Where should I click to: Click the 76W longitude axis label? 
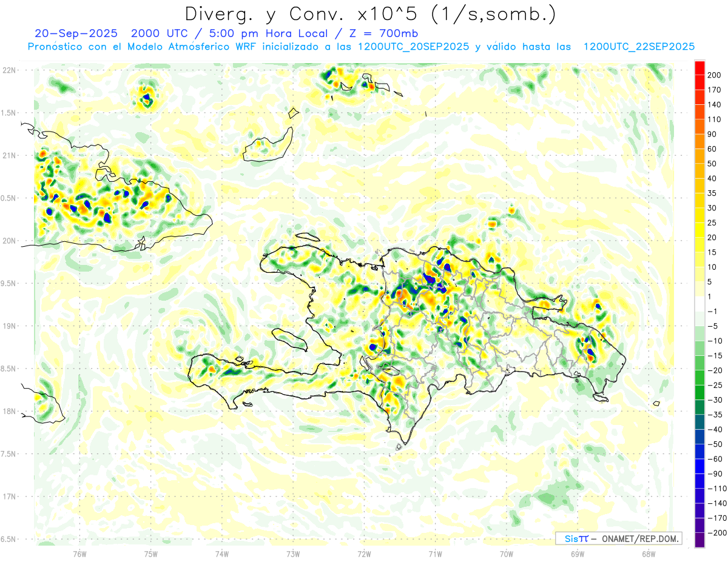pyautogui.click(x=79, y=553)
